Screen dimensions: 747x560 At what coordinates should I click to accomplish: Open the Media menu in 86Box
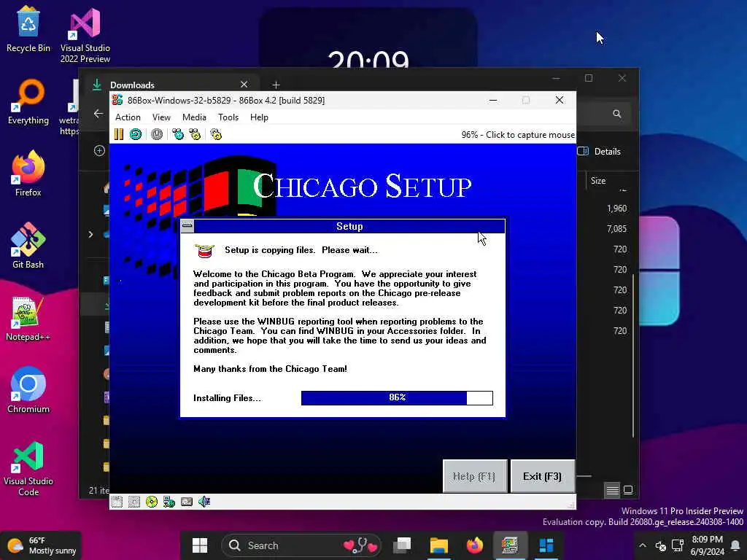pos(194,117)
